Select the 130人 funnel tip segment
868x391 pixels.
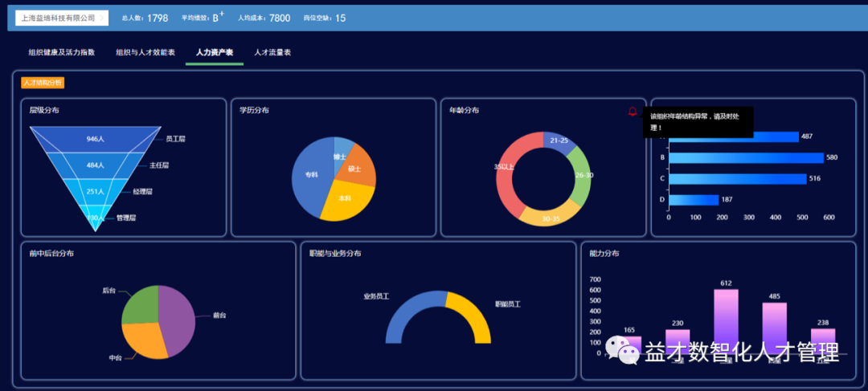95,217
